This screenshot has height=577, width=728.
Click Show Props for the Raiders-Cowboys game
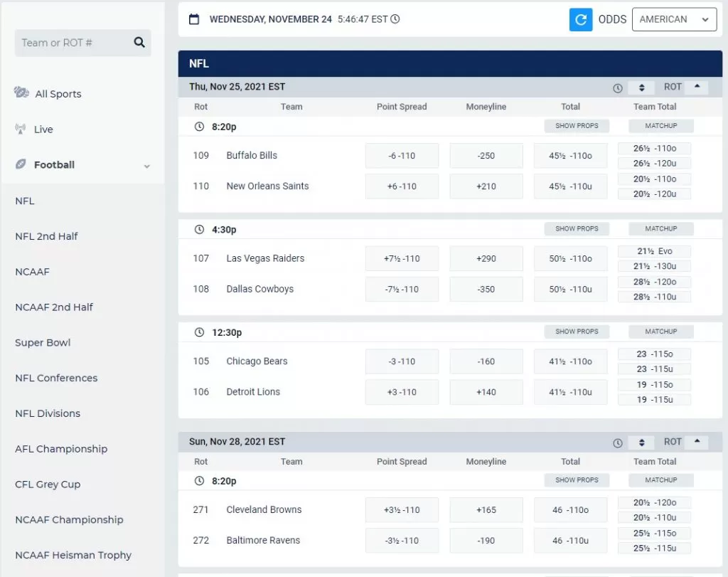pyautogui.click(x=577, y=228)
